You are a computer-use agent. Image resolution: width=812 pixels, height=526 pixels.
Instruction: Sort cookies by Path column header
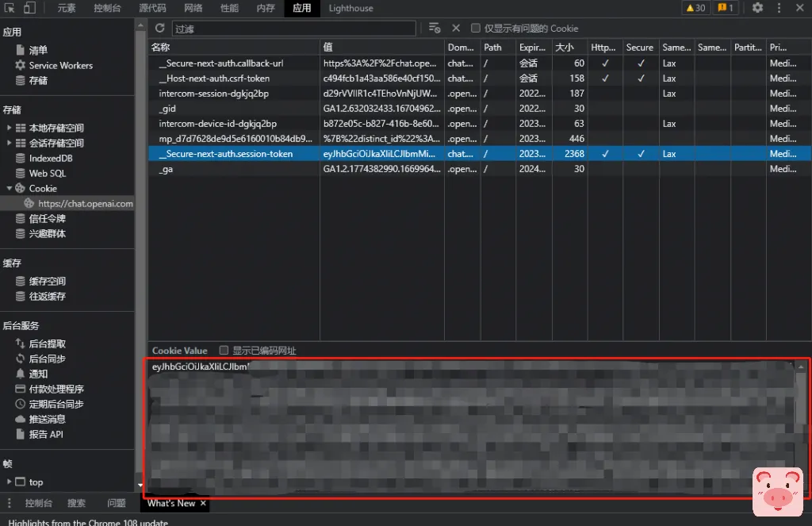[x=498, y=47]
